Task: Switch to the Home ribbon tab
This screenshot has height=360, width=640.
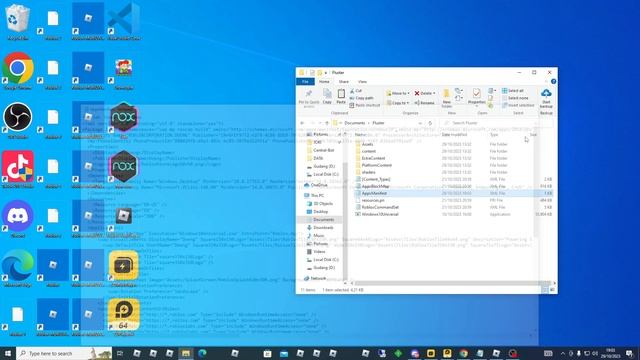Action: (x=324, y=82)
